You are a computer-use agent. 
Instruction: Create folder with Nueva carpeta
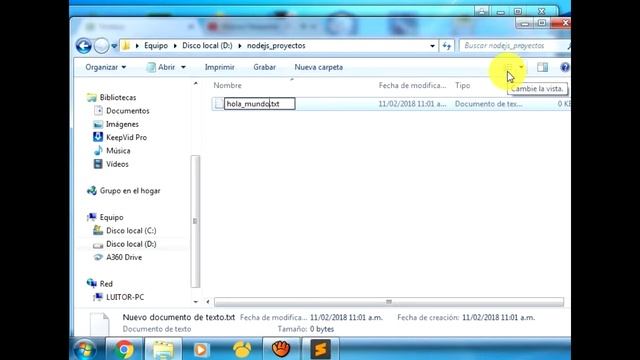(x=319, y=67)
